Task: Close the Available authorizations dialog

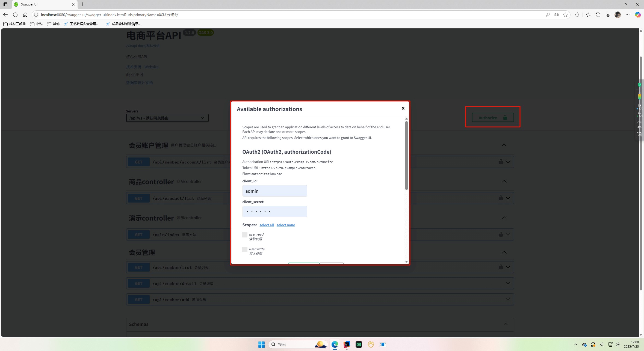Action: pyautogui.click(x=403, y=108)
